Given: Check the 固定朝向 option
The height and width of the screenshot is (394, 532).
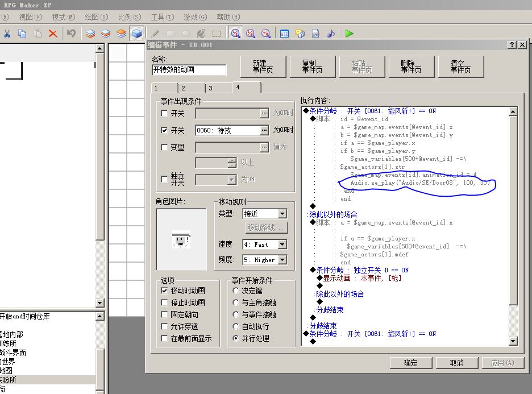Looking at the screenshot, I should coord(165,314).
